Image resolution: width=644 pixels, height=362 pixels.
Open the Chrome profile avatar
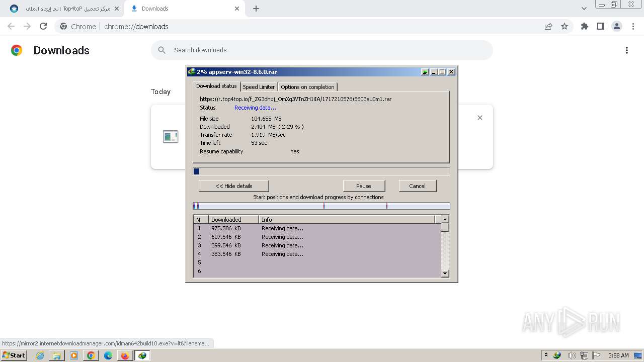click(617, 26)
